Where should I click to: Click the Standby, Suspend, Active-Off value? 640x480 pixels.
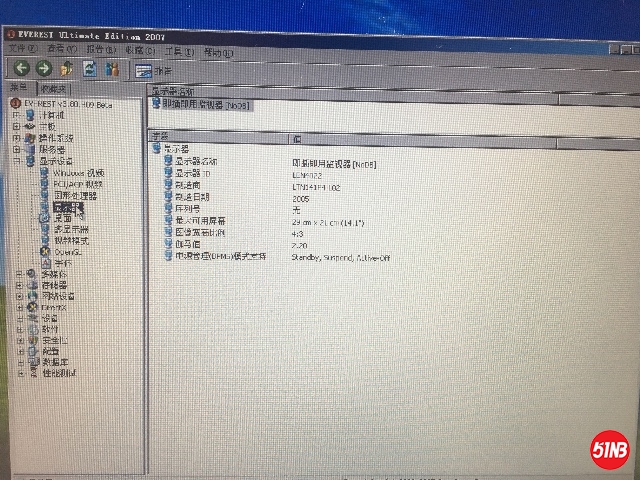click(341, 258)
